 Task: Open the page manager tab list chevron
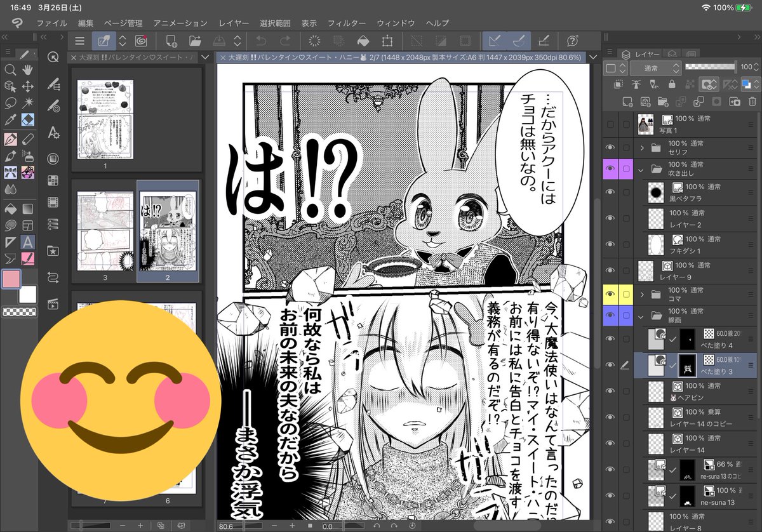tap(204, 57)
